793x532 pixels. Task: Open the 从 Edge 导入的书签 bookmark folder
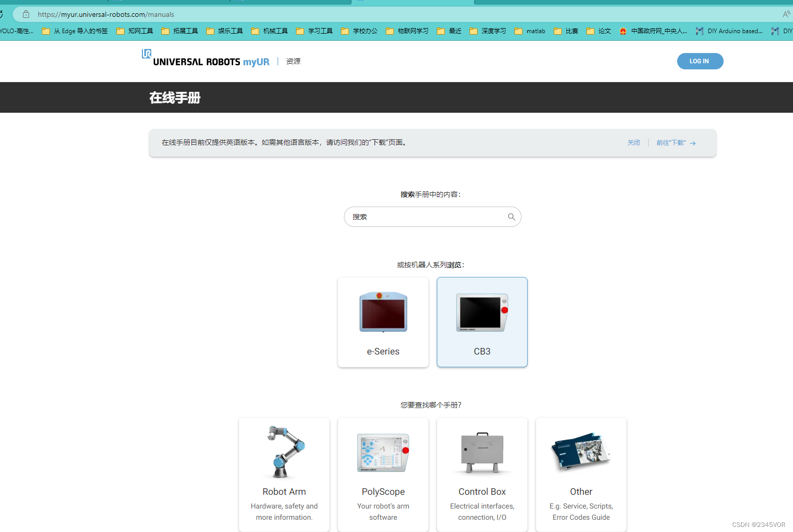(75, 31)
